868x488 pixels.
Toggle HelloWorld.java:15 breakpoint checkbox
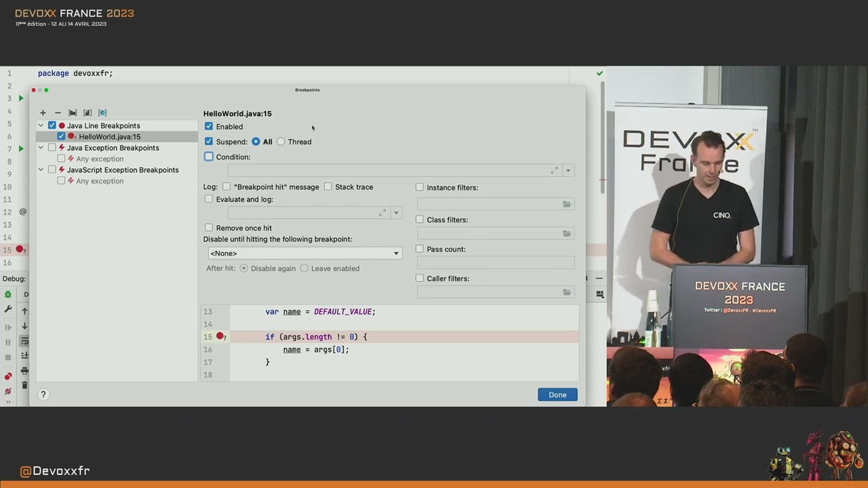pyautogui.click(x=61, y=136)
